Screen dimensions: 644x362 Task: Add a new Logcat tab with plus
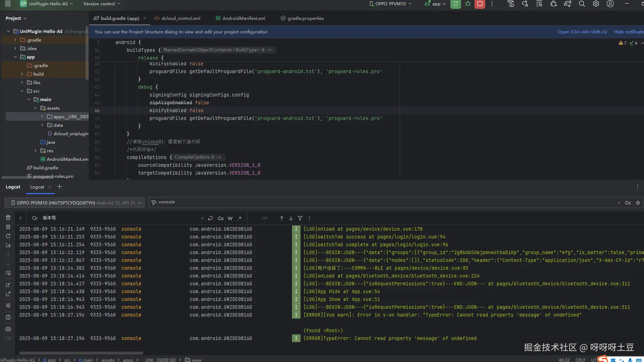59,187
